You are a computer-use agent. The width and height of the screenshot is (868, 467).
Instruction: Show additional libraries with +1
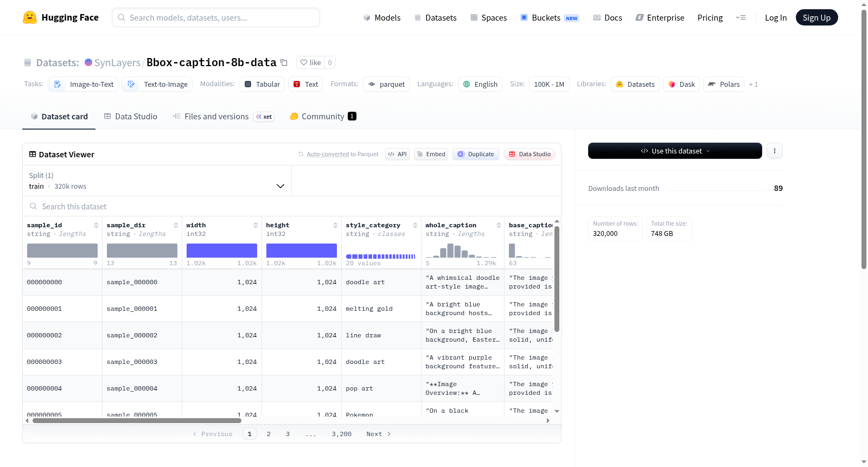click(x=754, y=84)
